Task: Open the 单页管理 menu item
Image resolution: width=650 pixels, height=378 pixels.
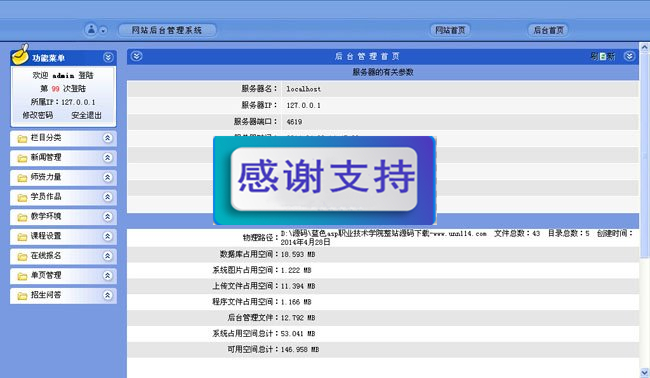Action: click(x=46, y=275)
